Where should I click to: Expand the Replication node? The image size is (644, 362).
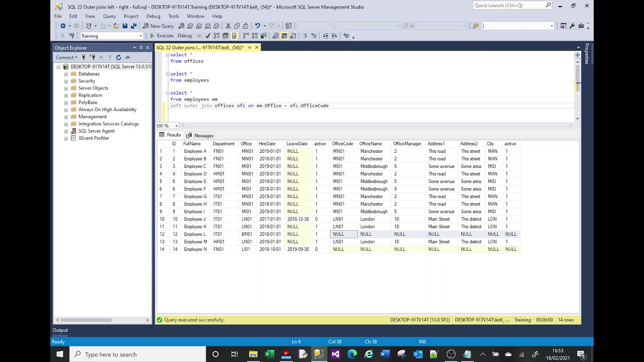point(66,95)
